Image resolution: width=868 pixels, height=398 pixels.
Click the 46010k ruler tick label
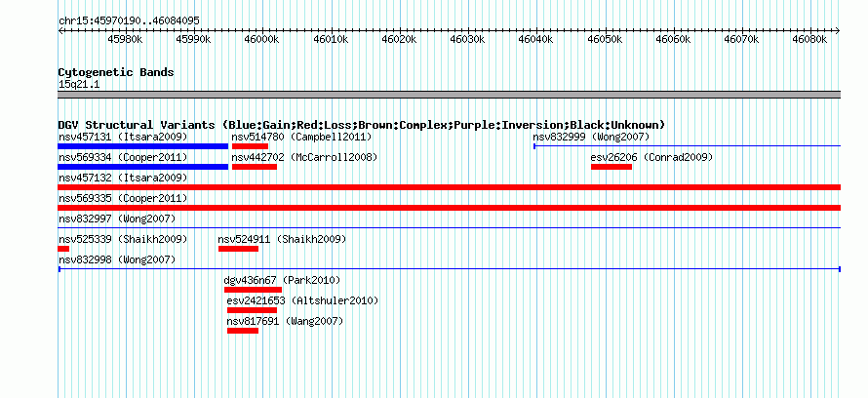331,39
